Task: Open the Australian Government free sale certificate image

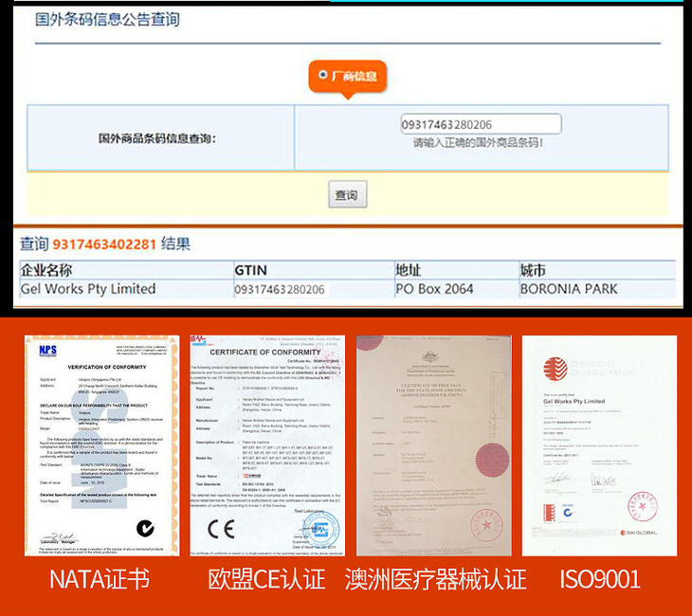Action: [434, 445]
